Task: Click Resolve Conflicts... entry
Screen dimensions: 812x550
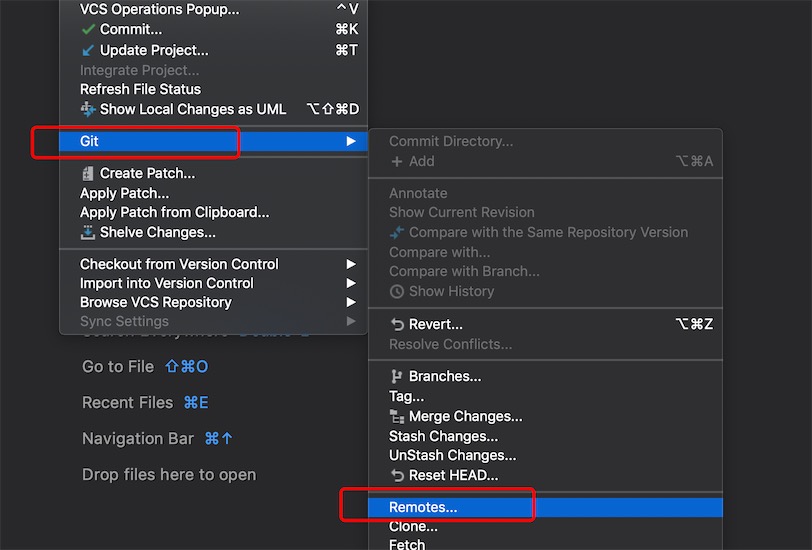Action: (x=545, y=344)
